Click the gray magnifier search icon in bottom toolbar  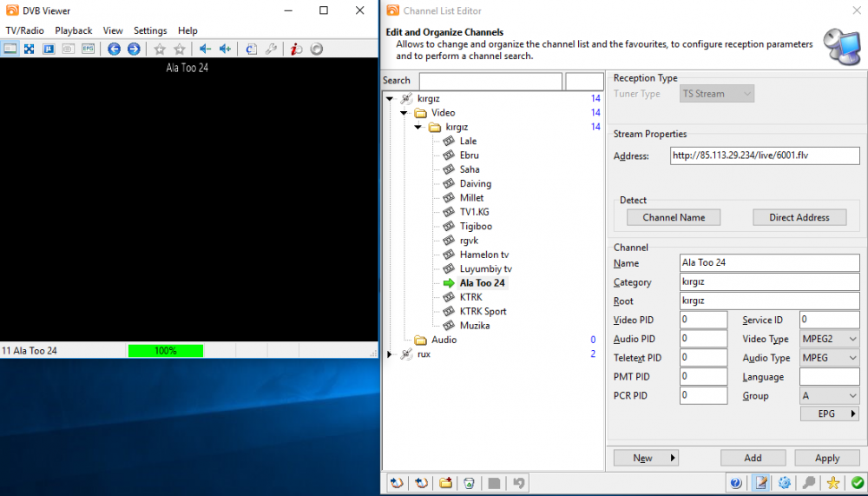pyautogui.click(x=809, y=483)
